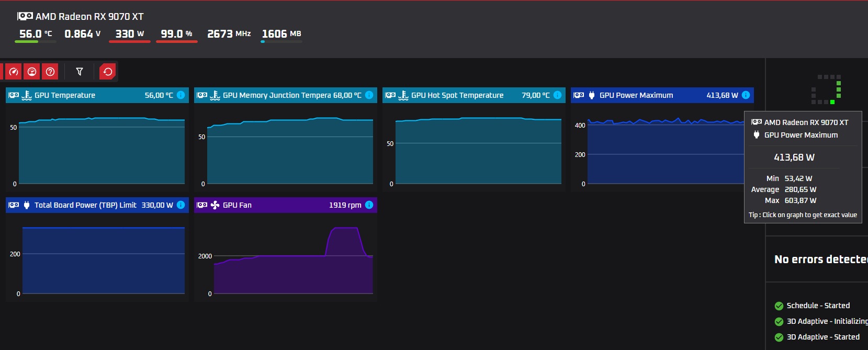Click '3D Adaptive - Started' log entry

[x=823, y=337]
